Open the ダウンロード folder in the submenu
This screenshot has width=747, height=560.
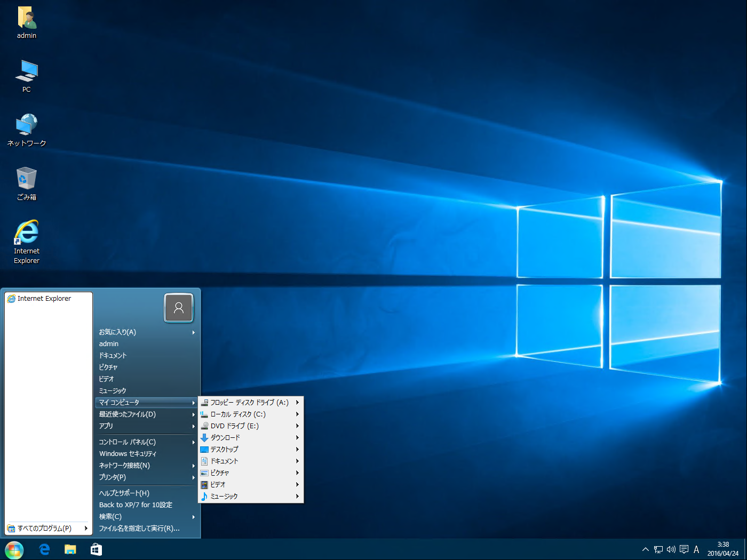227,437
